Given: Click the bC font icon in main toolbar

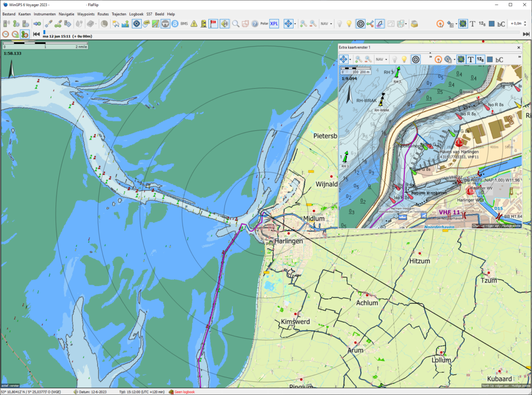Looking at the screenshot, I should click(x=501, y=24).
